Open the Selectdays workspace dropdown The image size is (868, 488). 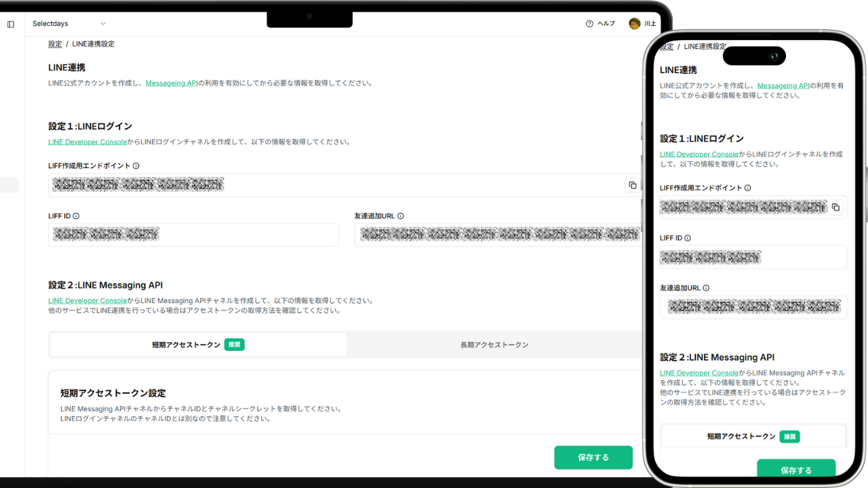point(69,24)
